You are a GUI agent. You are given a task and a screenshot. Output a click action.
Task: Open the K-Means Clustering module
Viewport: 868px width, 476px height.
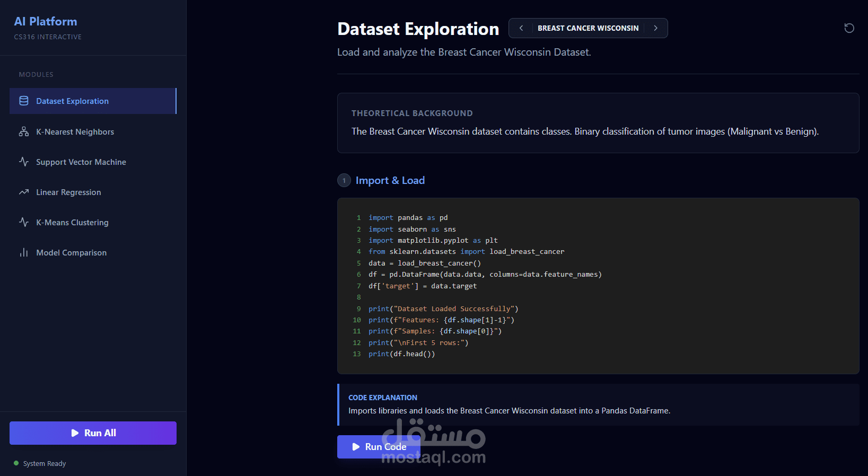click(x=93, y=222)
